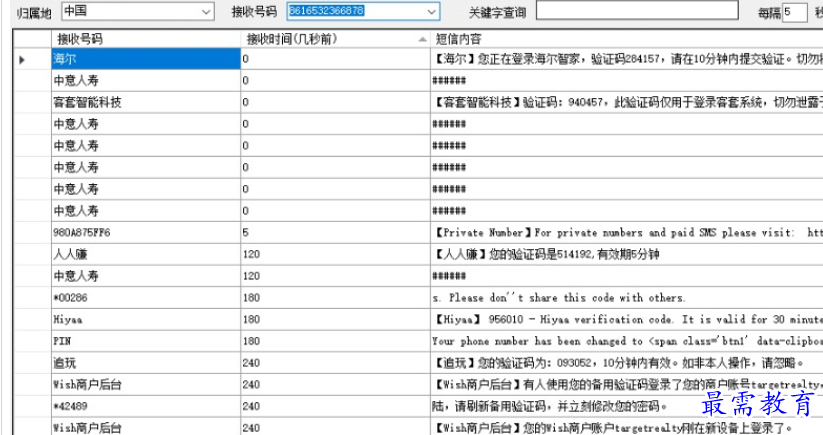The width and height of the screenshot is (823, 435).
Task: Click the "Please don't share this code" message
Action: (x=627, y=298)
